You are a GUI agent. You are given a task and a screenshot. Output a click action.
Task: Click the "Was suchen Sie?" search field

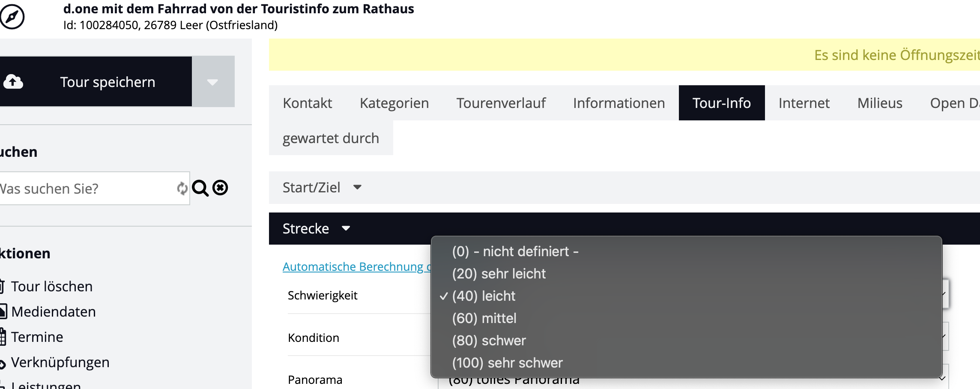coord(86,189)
